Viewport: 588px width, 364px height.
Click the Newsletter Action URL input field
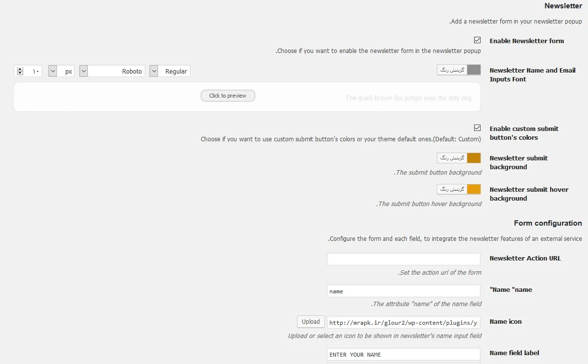(x=403, y=259)
